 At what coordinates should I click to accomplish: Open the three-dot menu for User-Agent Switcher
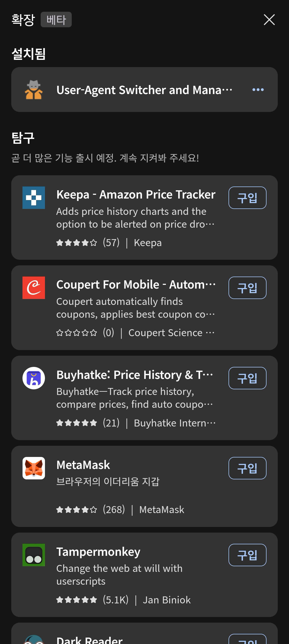258,90
